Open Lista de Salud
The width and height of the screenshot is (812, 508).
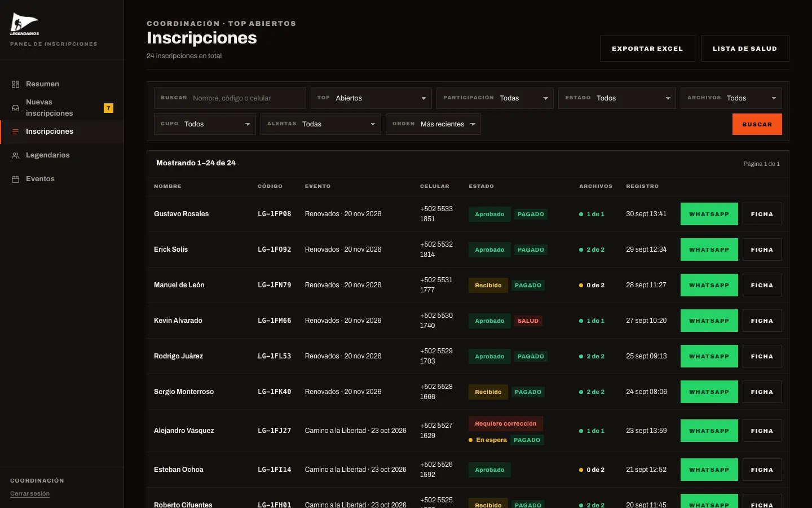click(x=745, y=49)
